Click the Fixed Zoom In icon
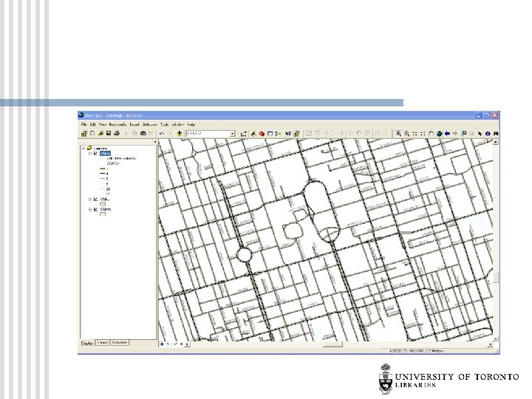 (415, 134)
